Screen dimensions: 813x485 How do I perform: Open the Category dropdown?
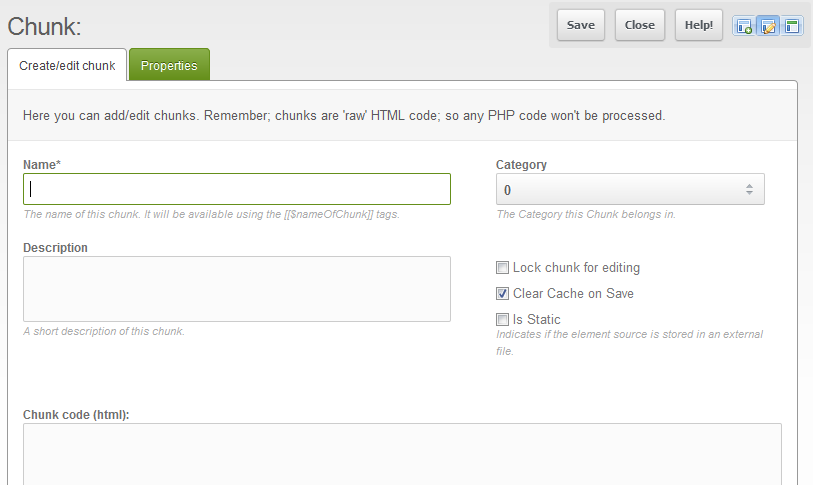point(630,190)
